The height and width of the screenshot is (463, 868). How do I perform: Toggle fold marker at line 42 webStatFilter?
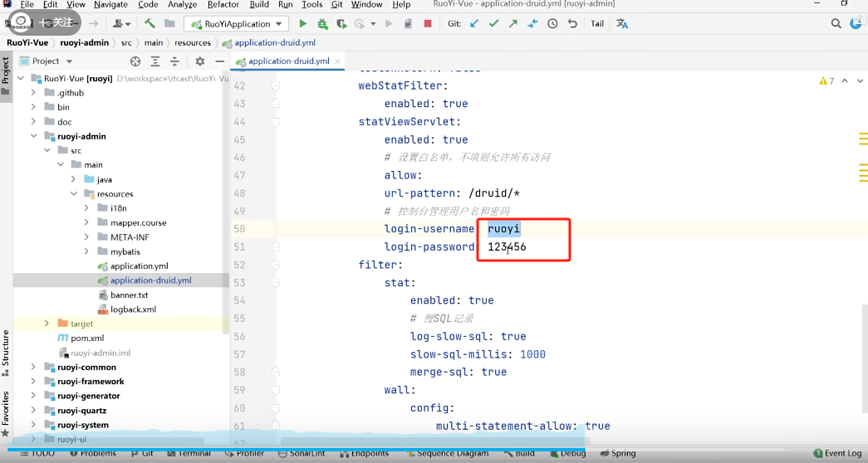click(275, 85)
